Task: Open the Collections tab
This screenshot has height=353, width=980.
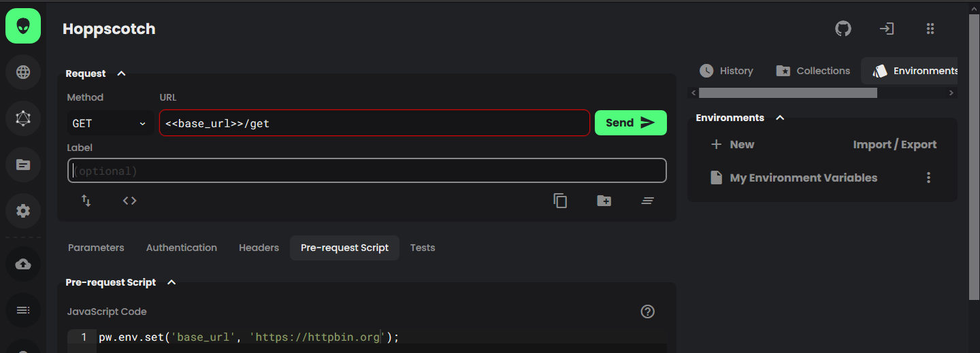Action: [x=813, y=71]
